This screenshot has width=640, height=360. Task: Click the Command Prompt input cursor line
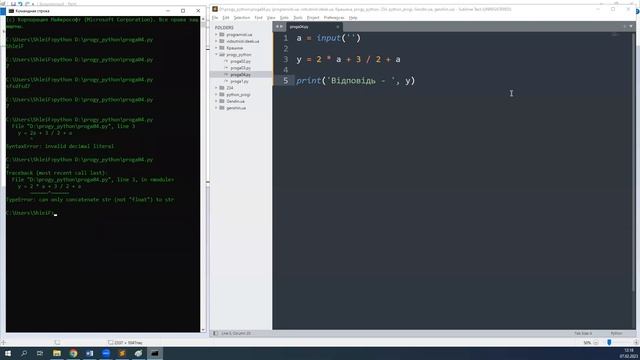[32, 213]
